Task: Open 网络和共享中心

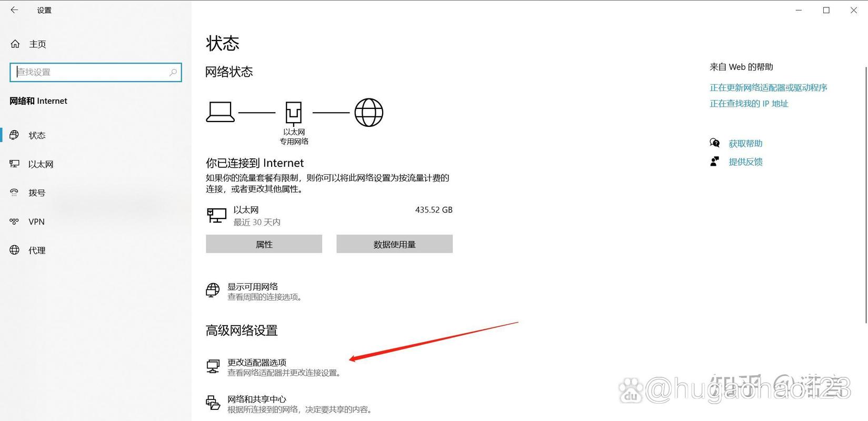Action: (x=257, y=399)
